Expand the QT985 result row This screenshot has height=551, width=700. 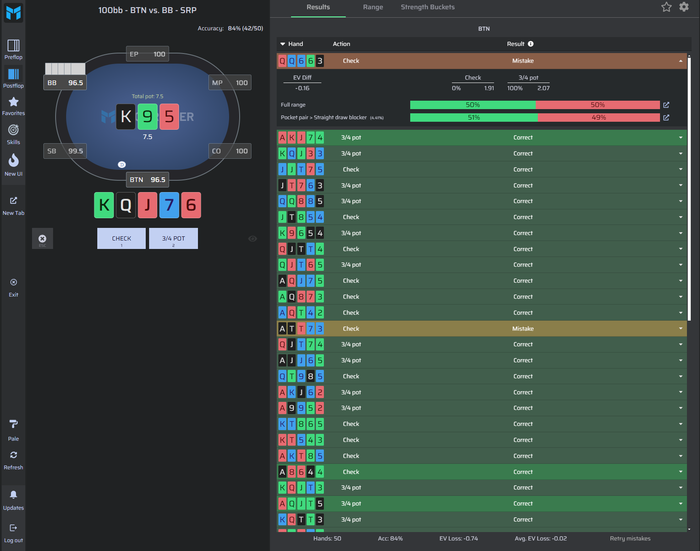[x=680, y=376]
